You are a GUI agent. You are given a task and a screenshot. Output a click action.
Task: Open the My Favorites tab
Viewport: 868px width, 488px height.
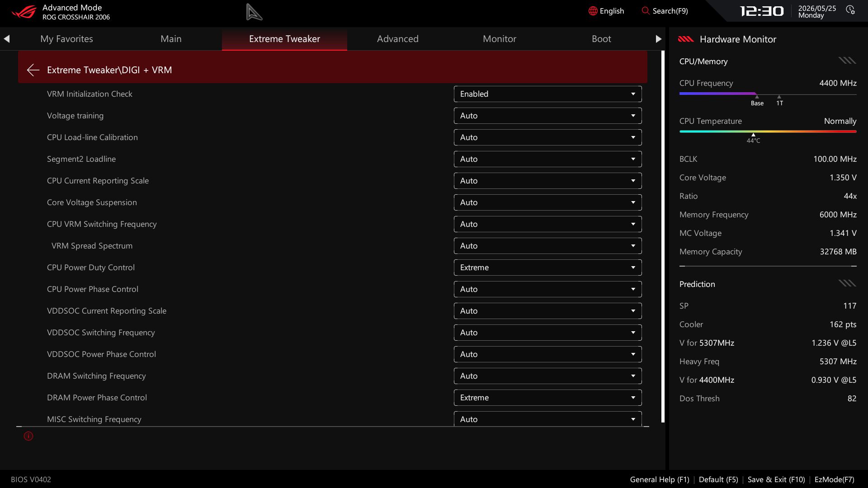tap(66, 39)
